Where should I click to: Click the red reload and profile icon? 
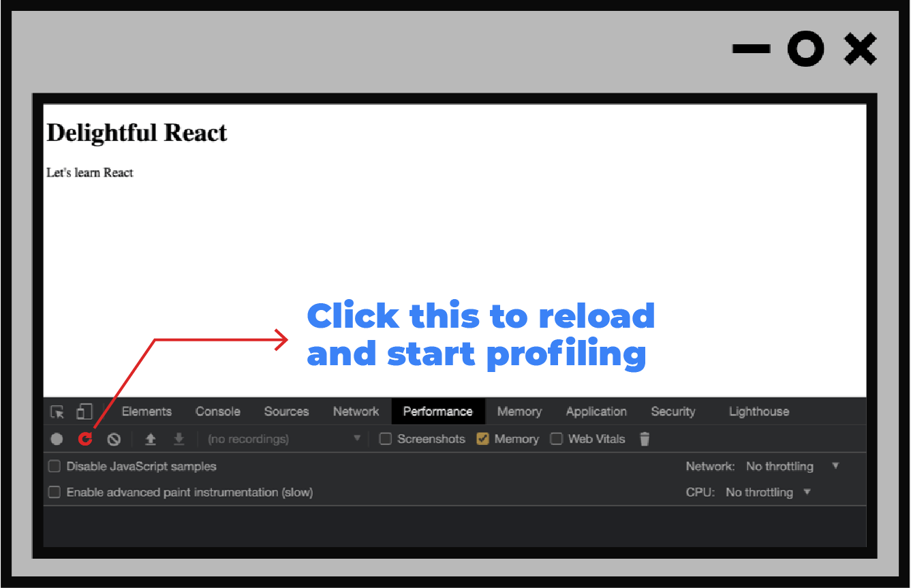click(x=84, y=439)
